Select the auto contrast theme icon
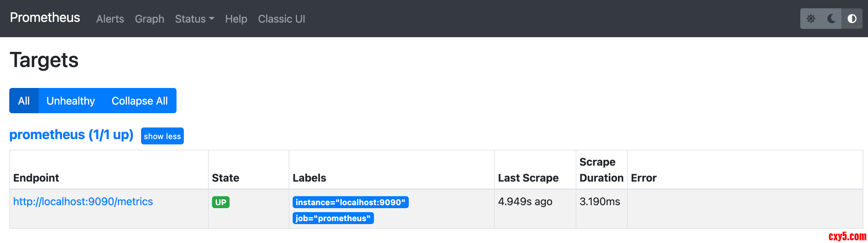Viewport: 868px width, 243px height. coord(852,19)
